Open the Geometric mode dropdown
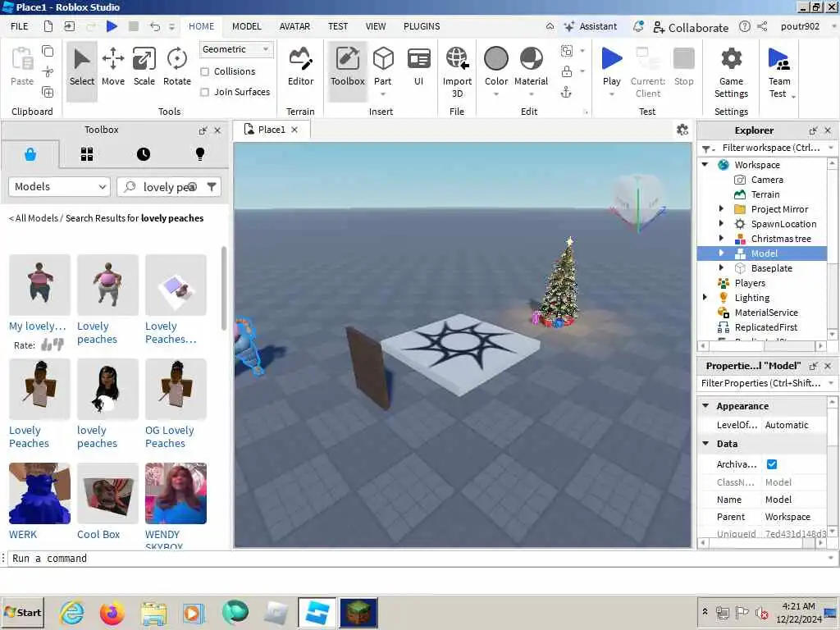This screenshot has height=630, width=840. [x=235, y=49]
